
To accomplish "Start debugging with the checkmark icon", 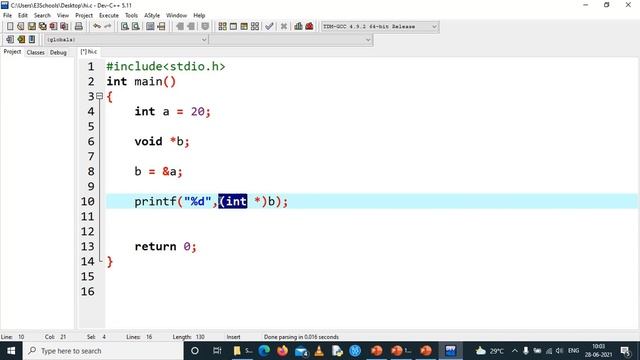I will click(x=269, y=27).
